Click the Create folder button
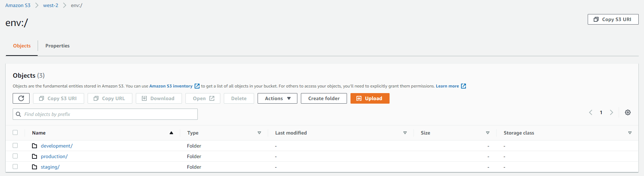644x176 pixels. click(x=324, y=98)
